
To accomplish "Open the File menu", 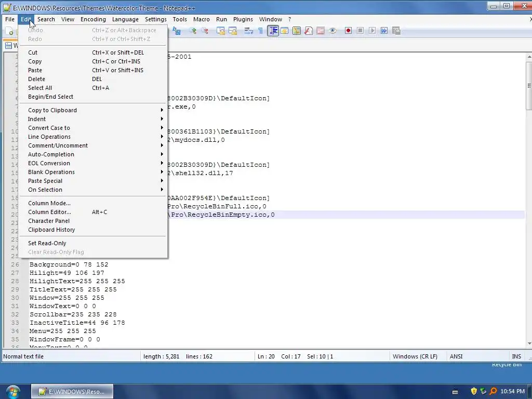I will coord(10,19).
